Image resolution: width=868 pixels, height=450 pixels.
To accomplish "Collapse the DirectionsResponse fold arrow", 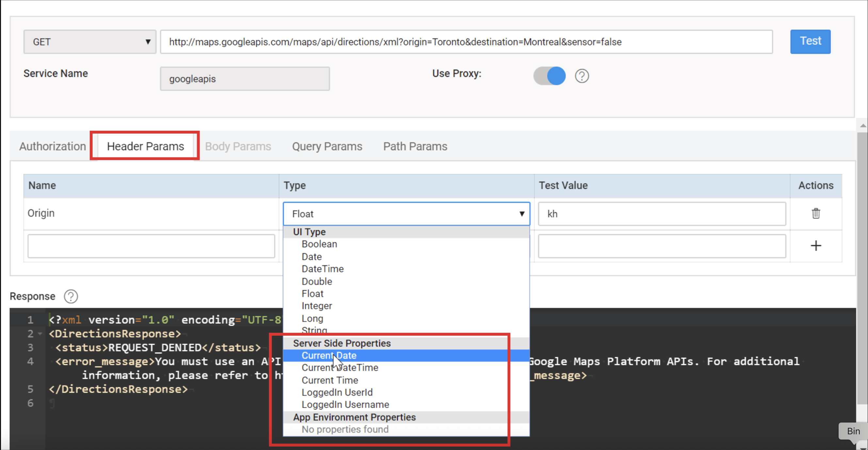I will point(40,334).
